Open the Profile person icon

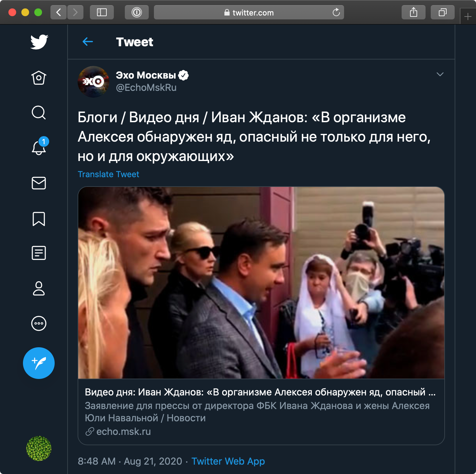coord(39,288)
